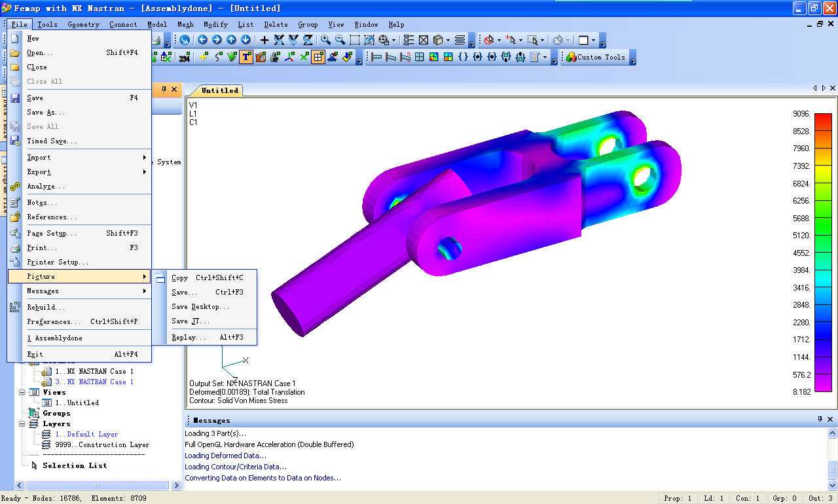Select Save As... in File menu
This screenshot has width=838, height=504.
click(80, 112)
